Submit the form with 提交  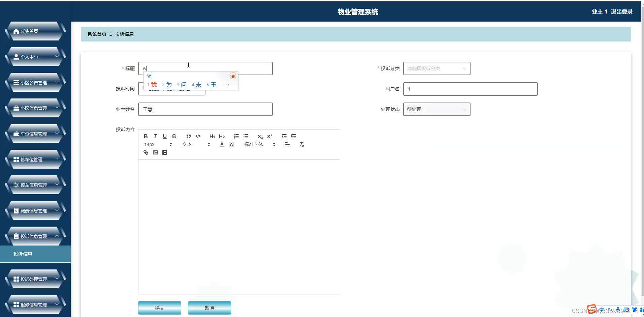159,308
